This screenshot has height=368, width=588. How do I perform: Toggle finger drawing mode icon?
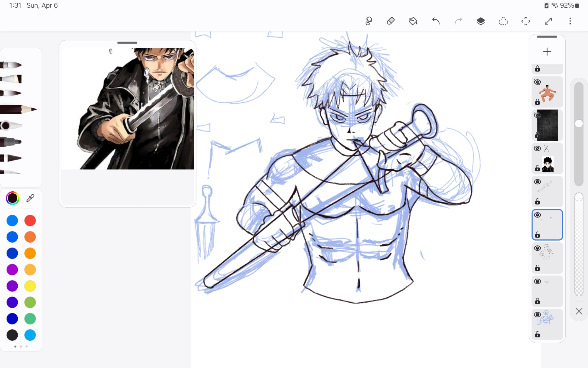[368, 21]
